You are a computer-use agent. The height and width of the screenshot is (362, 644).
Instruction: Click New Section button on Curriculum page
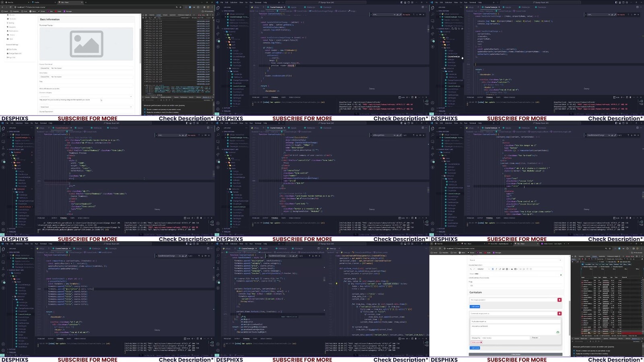click(515, 354)
